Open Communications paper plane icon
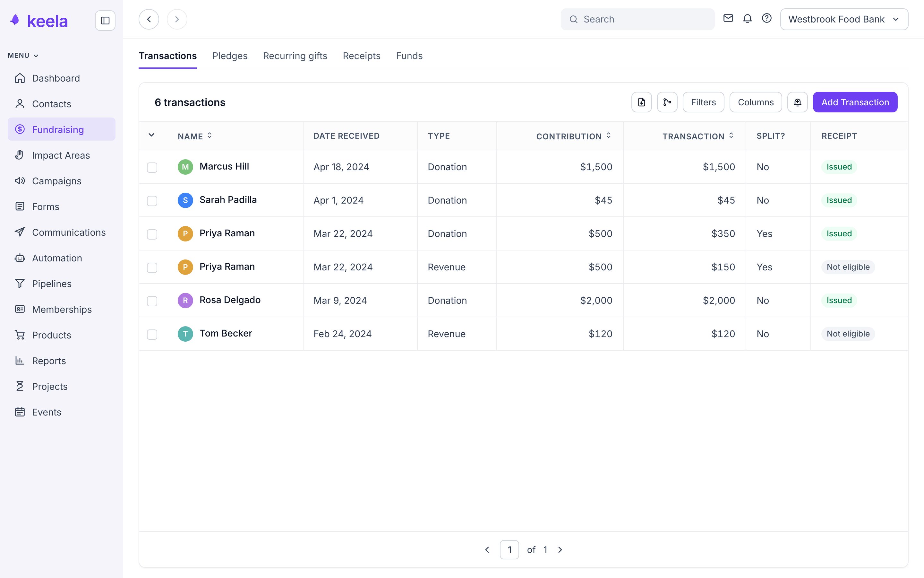Image resolution: width=924 pixels, height=578 pixels. point(20,232)
